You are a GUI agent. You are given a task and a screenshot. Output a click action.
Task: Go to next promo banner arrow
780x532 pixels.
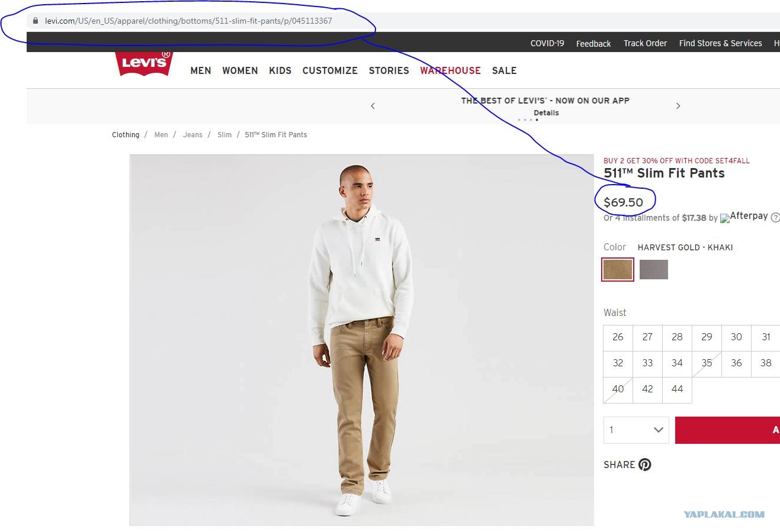click(x=678, y=106)
